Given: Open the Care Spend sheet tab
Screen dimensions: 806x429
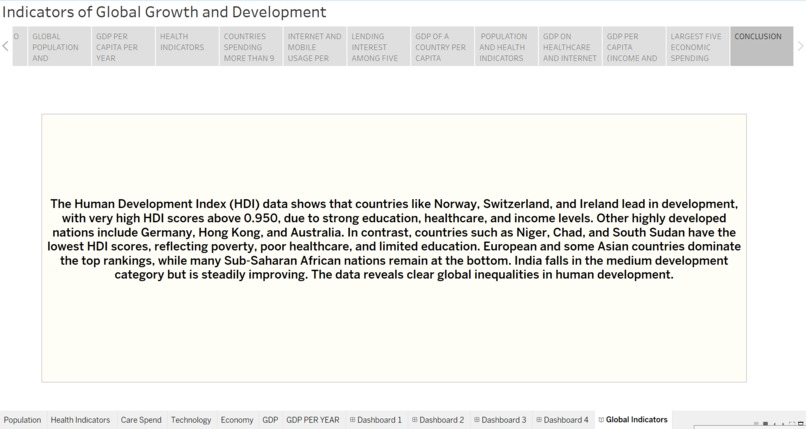Looking at the screenshot, I should click(141, 420).
